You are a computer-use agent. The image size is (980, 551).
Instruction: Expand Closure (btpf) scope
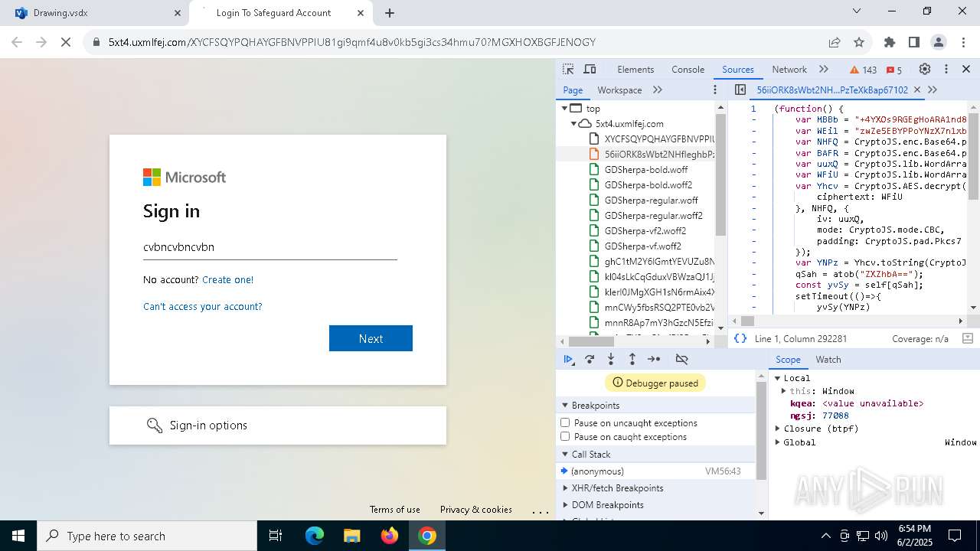coord(778,429)
